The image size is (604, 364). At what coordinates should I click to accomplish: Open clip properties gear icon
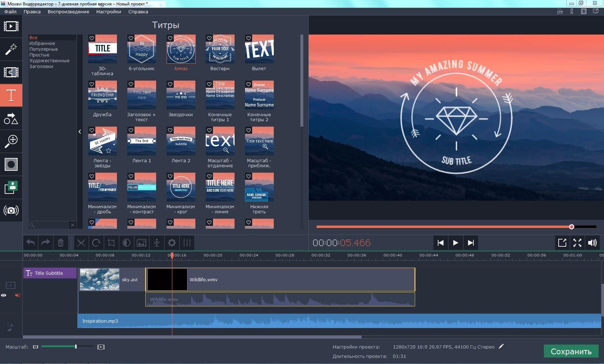(172, 243)
